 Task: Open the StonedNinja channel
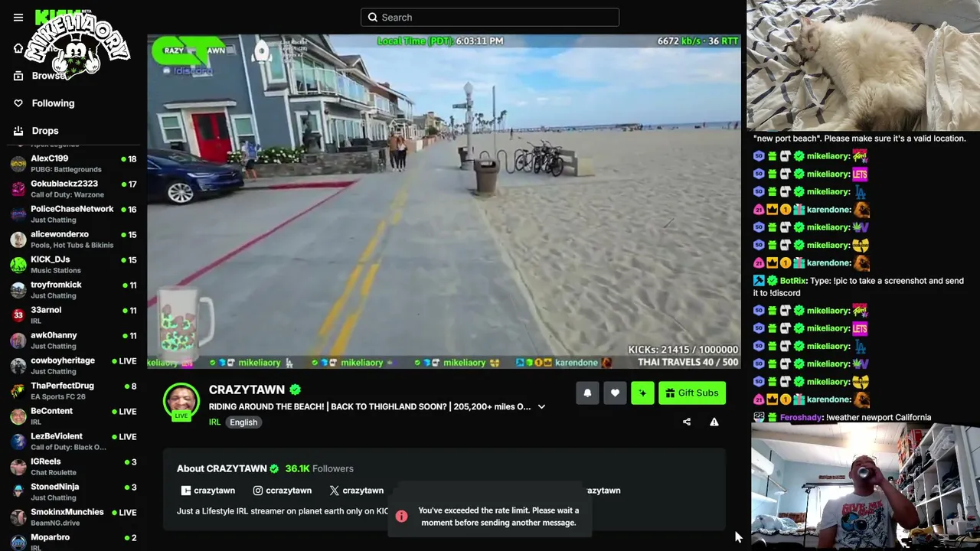coord(73,492)
